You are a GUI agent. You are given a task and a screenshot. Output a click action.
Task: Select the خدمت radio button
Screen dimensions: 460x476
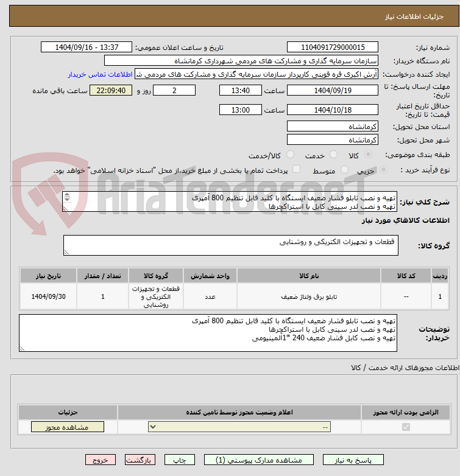click(334, 155)
